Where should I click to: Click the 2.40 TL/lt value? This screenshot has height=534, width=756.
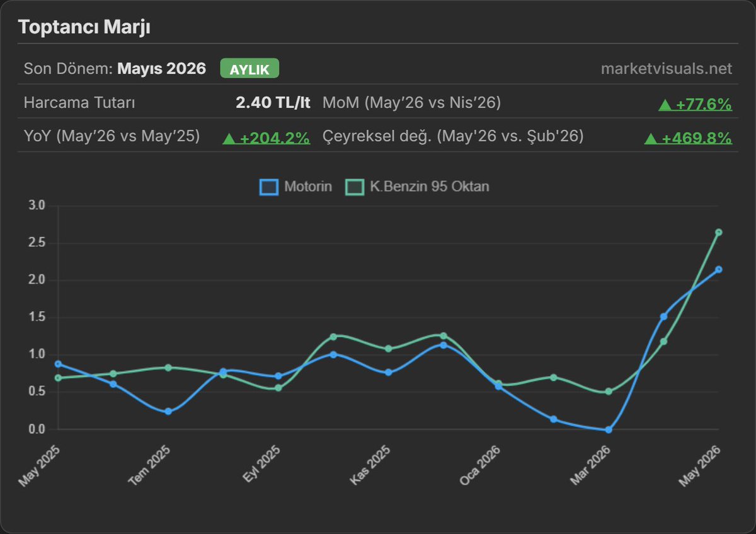click(x=273, y=103)
